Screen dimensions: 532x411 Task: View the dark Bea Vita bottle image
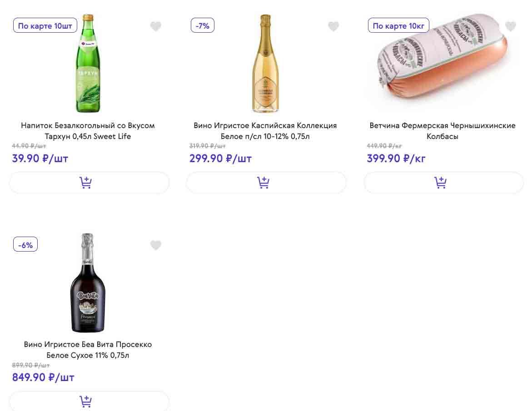tap(88, 282)
